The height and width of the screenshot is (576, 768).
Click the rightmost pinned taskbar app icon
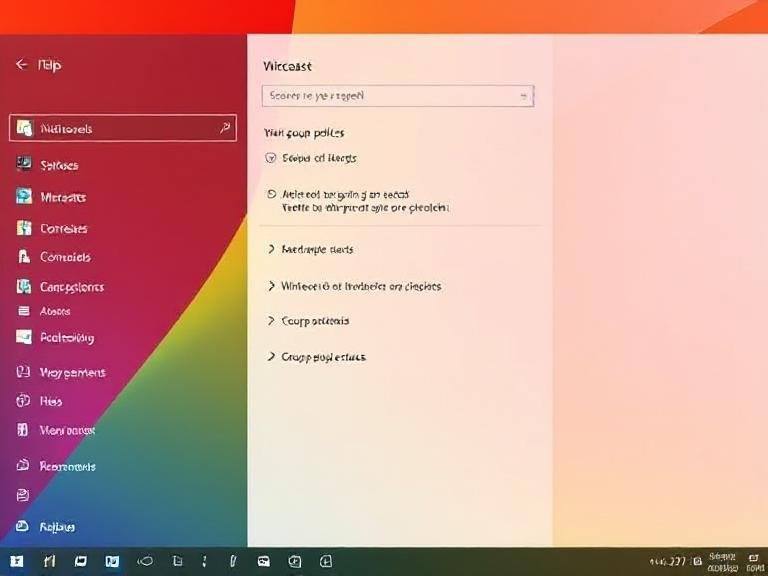click(x=326, y=561)
